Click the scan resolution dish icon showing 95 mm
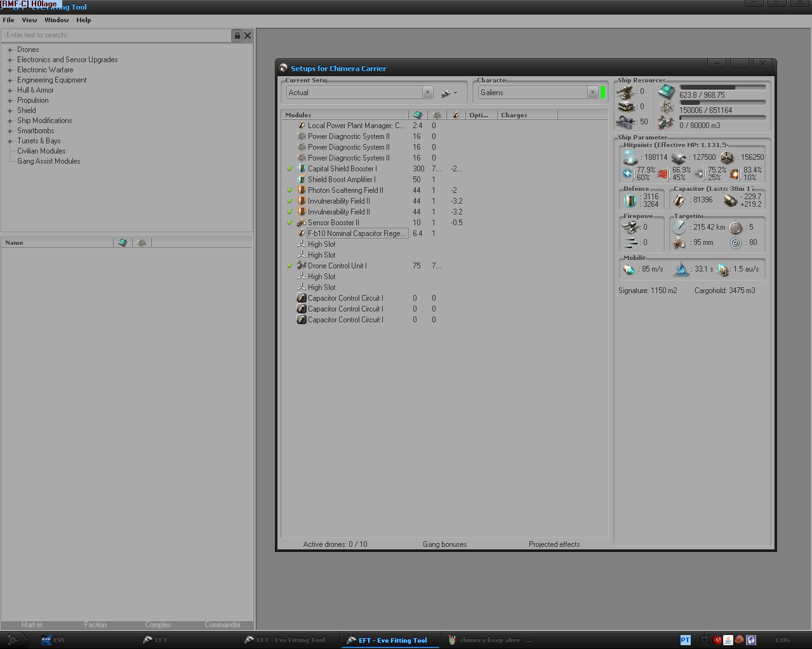The height and width of the screenshot is (649, 812). point(679,242)
